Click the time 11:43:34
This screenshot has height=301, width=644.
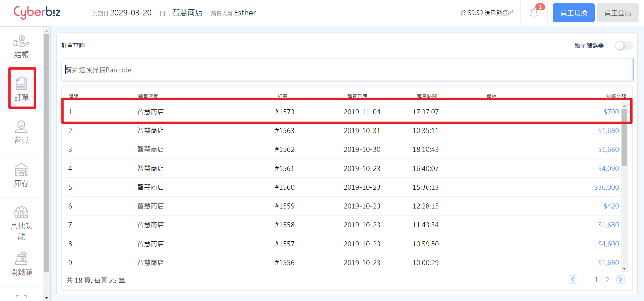pos(425,225)
